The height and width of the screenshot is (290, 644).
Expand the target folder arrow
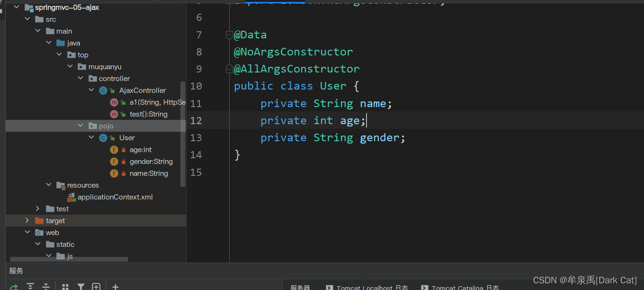[27, 220]
